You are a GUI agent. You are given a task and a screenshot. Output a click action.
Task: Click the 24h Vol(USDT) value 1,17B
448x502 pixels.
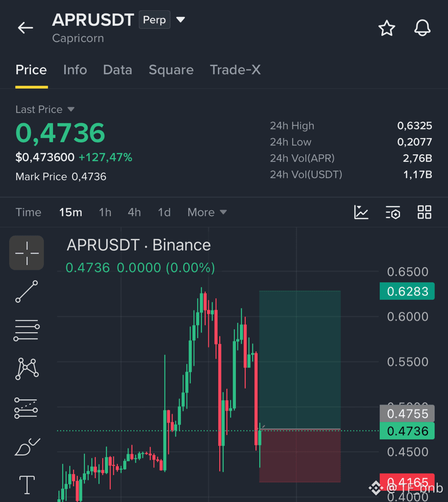tap(418, 175)
